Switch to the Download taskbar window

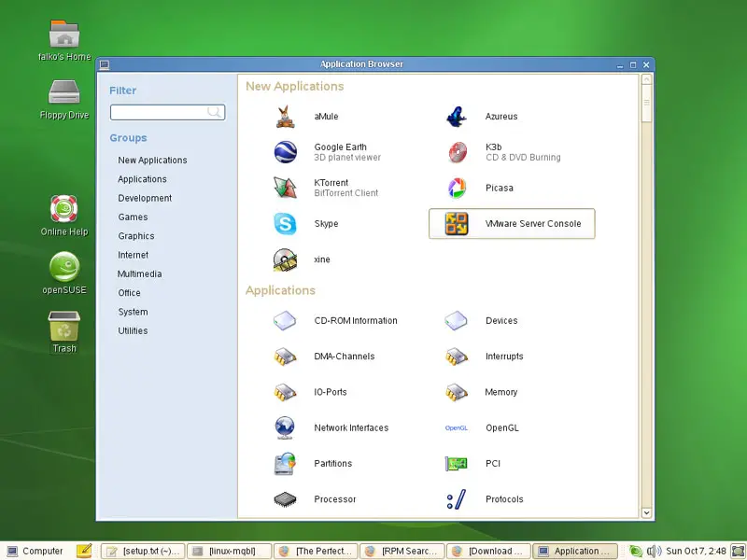[x=488, y=551]
